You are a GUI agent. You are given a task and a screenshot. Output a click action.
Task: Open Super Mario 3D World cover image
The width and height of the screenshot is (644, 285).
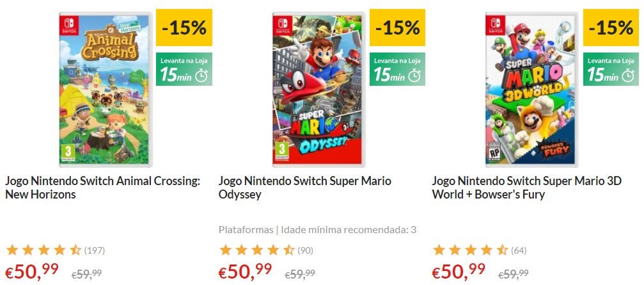(532, 89)
